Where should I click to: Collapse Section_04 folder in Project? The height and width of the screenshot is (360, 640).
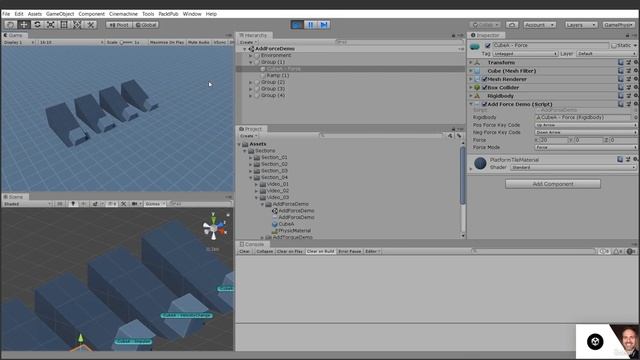[251, 178]
